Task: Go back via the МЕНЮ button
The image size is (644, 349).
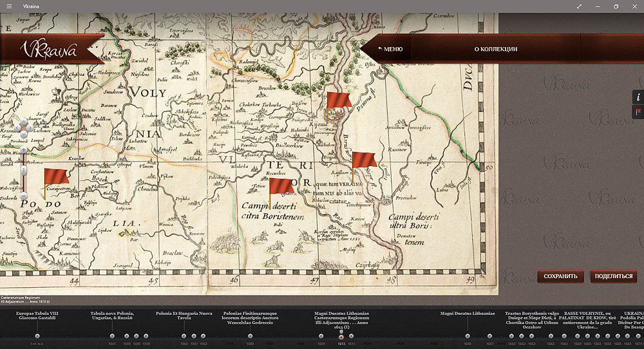Action: 390,49
